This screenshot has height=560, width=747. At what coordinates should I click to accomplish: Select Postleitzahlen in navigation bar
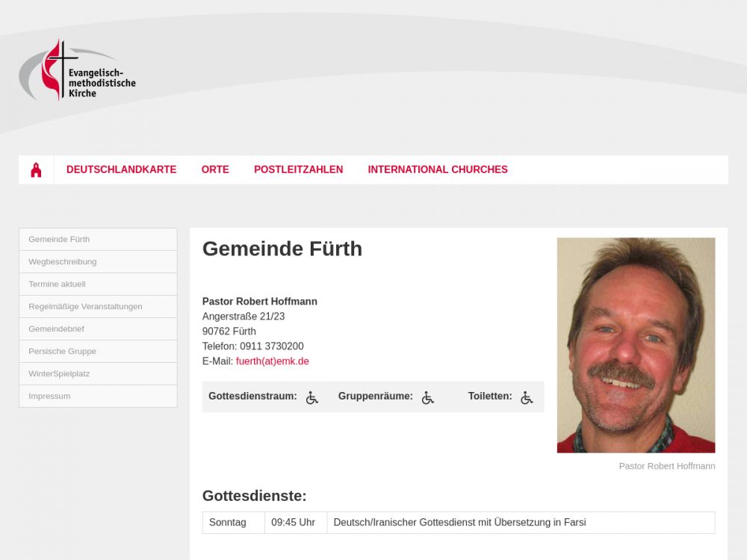point(298,169)
